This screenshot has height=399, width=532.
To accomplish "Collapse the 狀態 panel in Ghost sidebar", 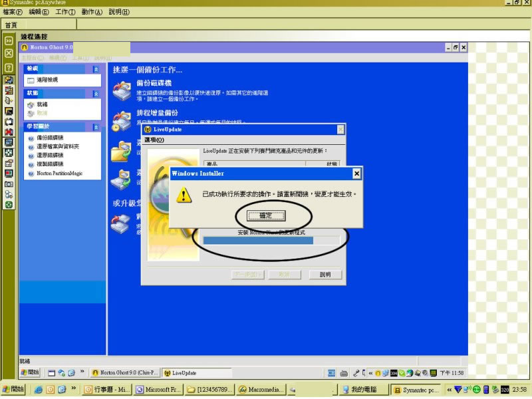I will pyautogui.click(x=96, y=94).
